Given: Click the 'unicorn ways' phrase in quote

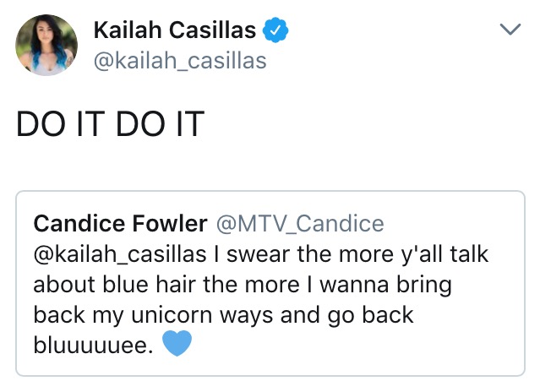Looking at the screenshot, I should click(202, 315).
